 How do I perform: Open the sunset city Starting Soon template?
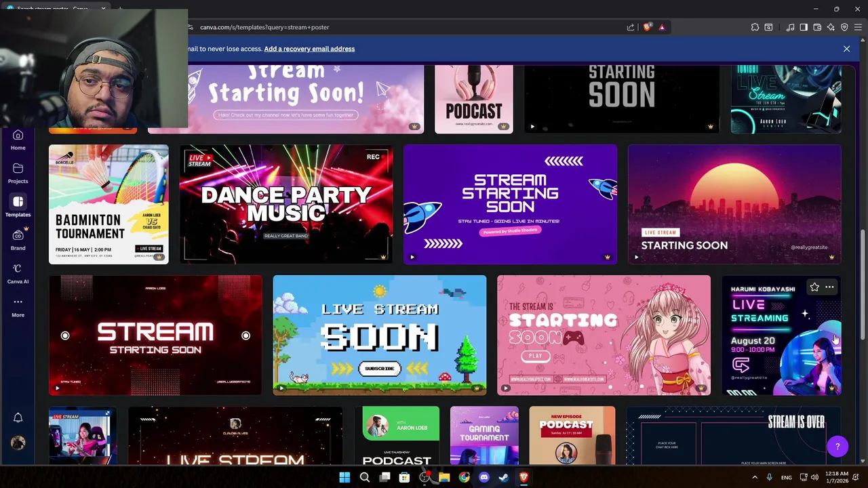pos(734,204)
